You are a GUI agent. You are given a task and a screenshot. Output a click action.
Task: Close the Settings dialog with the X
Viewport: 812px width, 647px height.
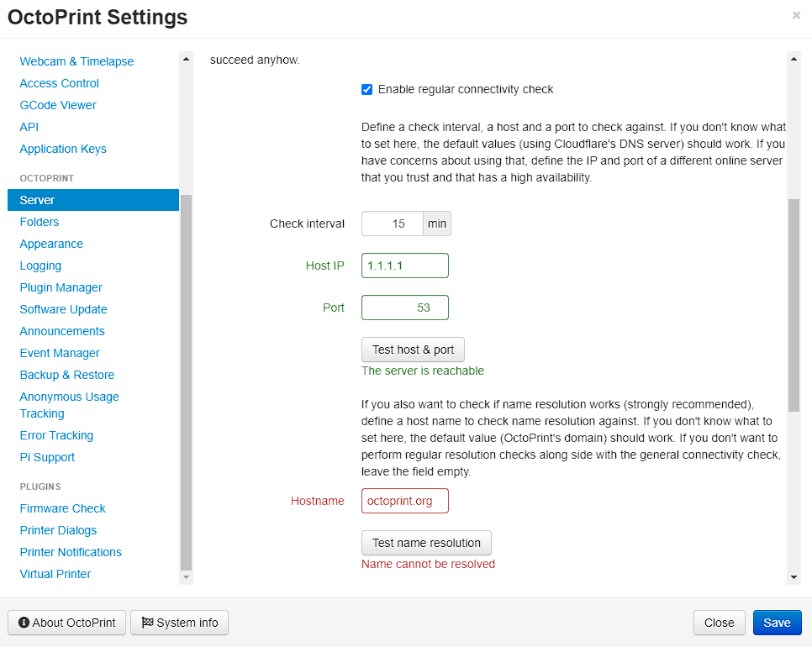799,15
